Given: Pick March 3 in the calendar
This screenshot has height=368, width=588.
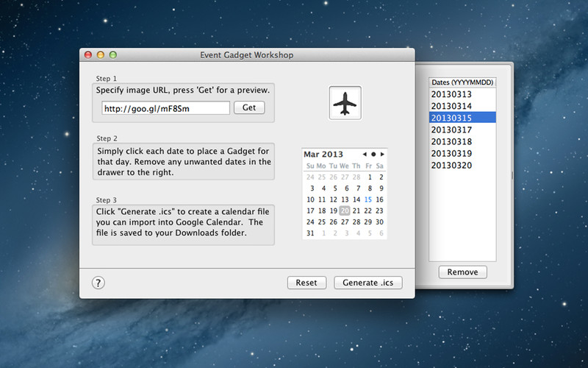Looking at the screenshot, I should point(312,188).
